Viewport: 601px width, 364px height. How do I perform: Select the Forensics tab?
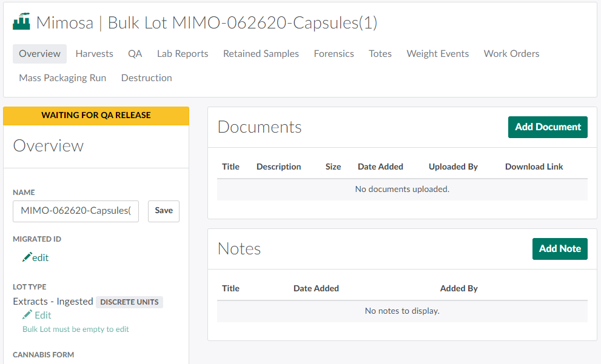coord(334,54)
